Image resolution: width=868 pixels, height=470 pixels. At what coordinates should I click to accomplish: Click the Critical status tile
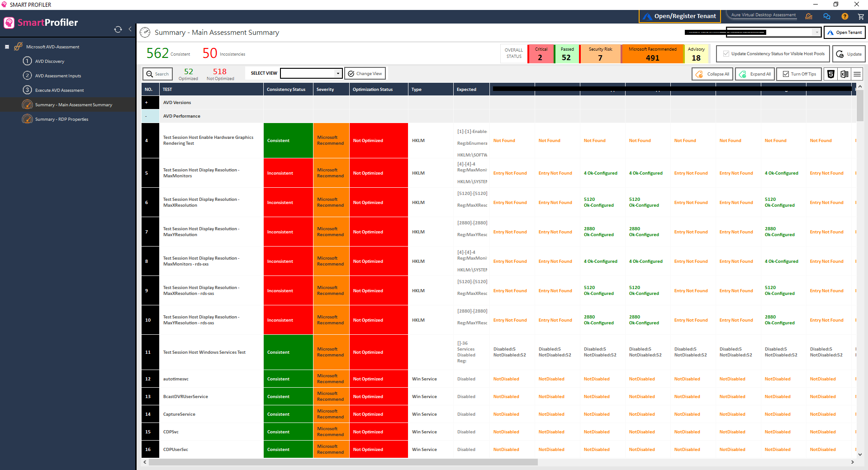click(x=541, y=54)
